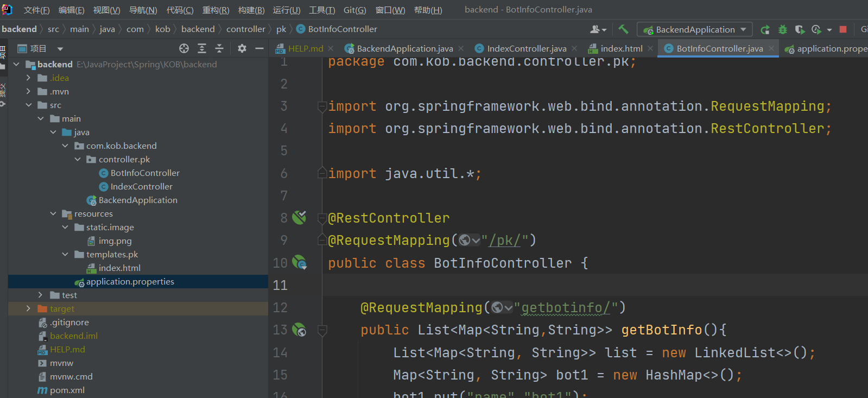The image size is (868, 398).
Task: Click the green Rerun BackendApplication icon
Action: click(765, 29)
